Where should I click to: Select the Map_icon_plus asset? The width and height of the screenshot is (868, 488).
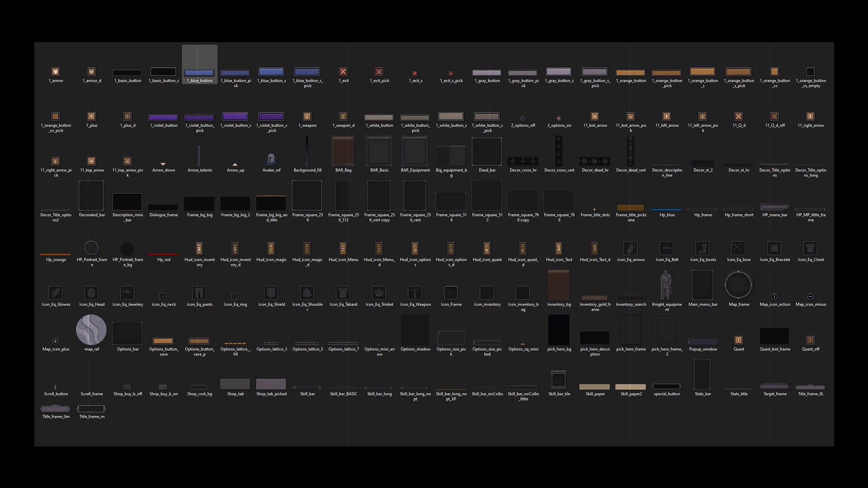click(56, 341)
